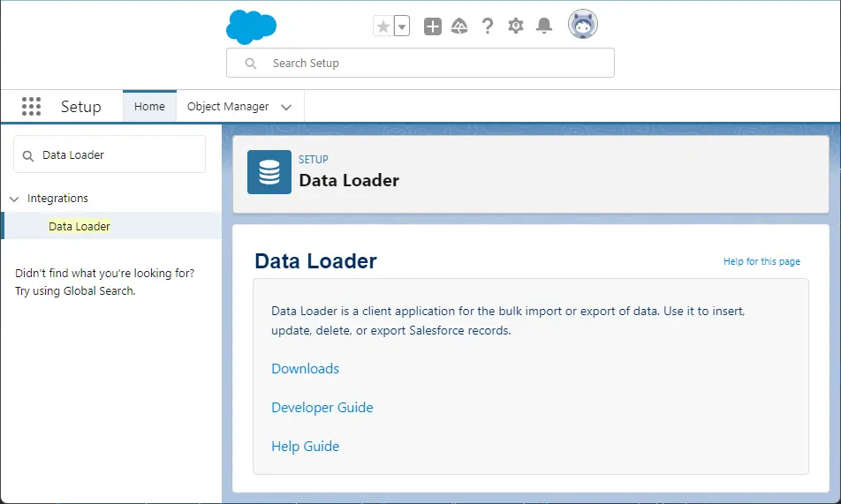This screenshot has width=841, height=504.
Task: Switch to the Home tab
Action: pyautogui.click(x=149, y=107)
